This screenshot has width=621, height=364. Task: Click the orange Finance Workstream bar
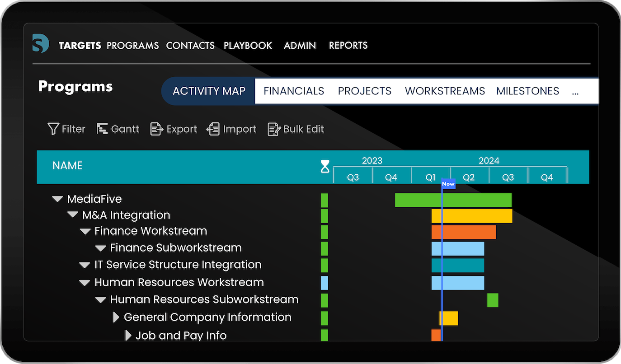pyautogui.click(x=464, y=232)
